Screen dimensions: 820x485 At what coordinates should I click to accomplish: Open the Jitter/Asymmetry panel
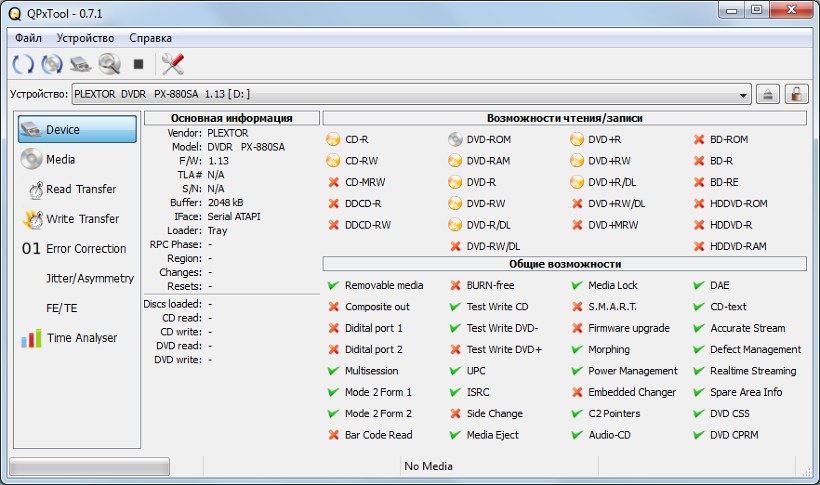(x=88, y=278)
